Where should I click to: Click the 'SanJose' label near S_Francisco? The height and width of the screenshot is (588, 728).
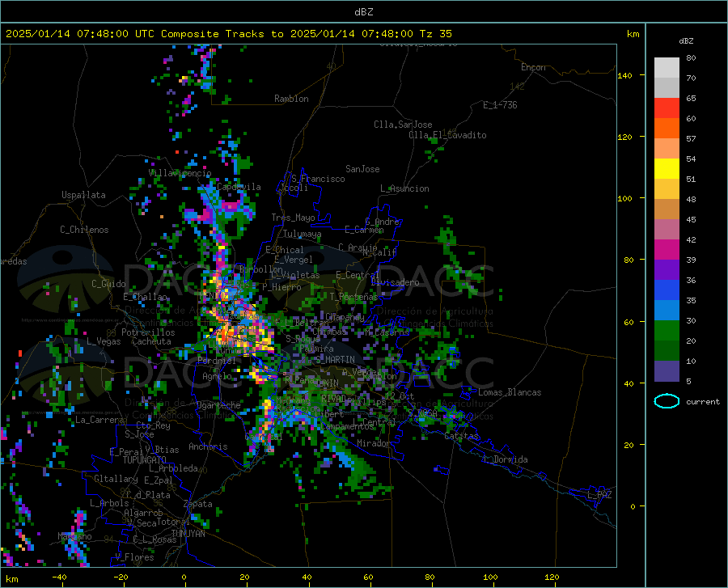click(x=362, y=169)
